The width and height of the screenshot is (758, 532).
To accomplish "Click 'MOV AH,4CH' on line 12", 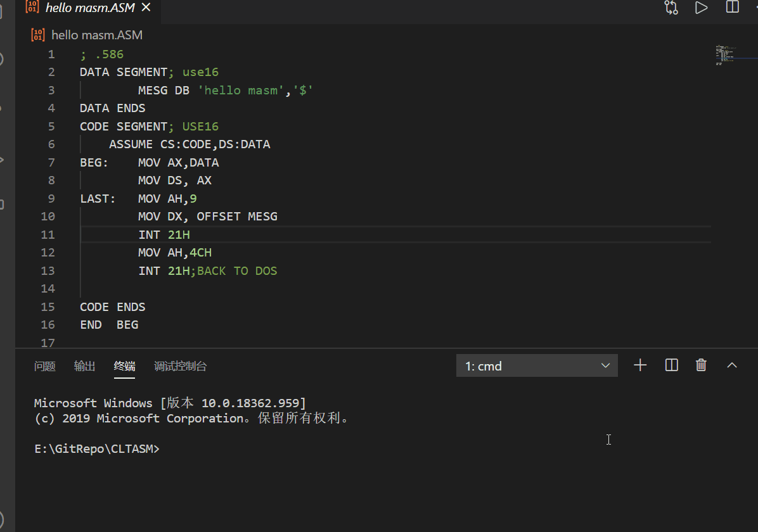I will click(x=175, y=253).
